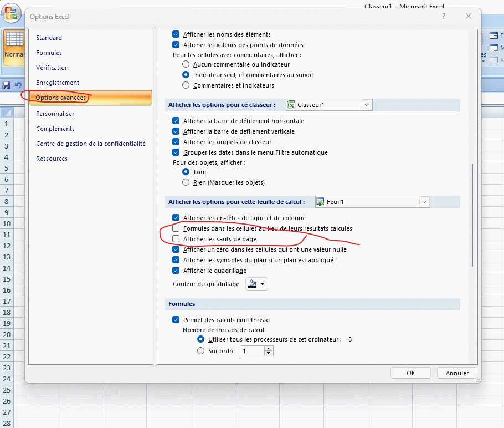Click the round Office button
Viewport: 504px width, 428px height.
(x=10, y=13)
